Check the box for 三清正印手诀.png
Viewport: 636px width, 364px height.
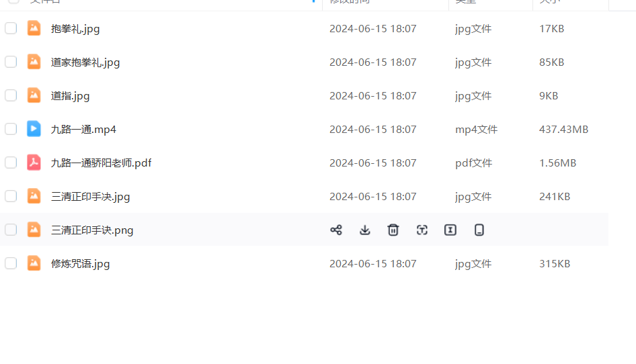[11, 230]
